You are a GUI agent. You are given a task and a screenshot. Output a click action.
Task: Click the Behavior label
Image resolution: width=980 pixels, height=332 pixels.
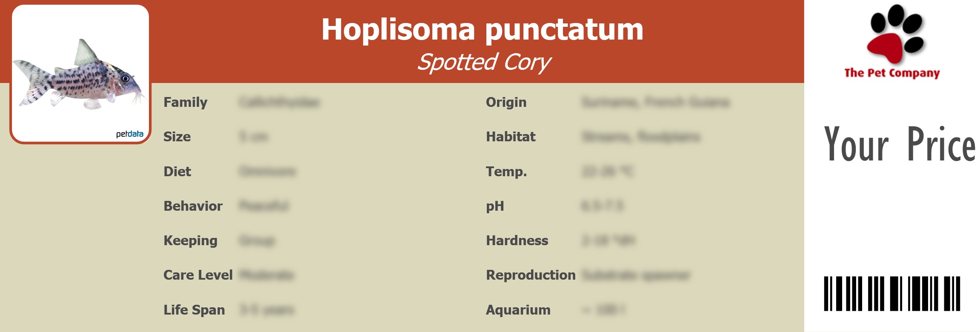(x=193, y=206)
